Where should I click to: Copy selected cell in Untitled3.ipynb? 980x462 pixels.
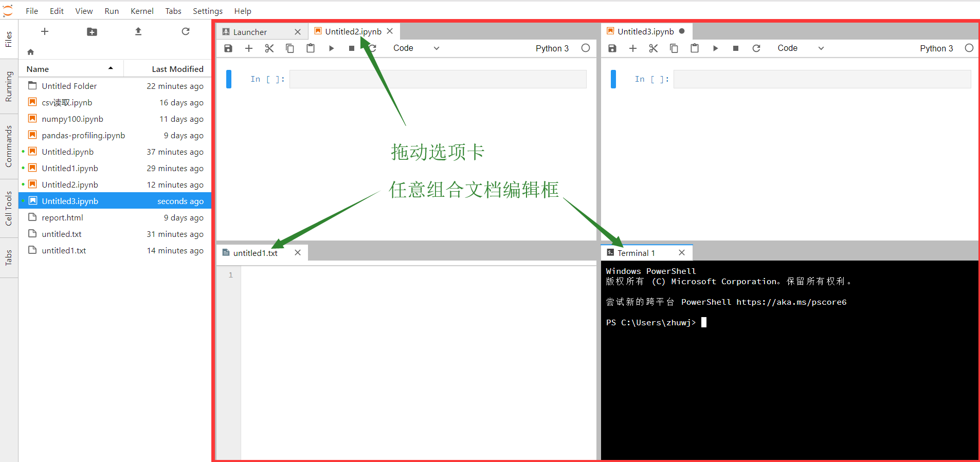pos(674,48)
